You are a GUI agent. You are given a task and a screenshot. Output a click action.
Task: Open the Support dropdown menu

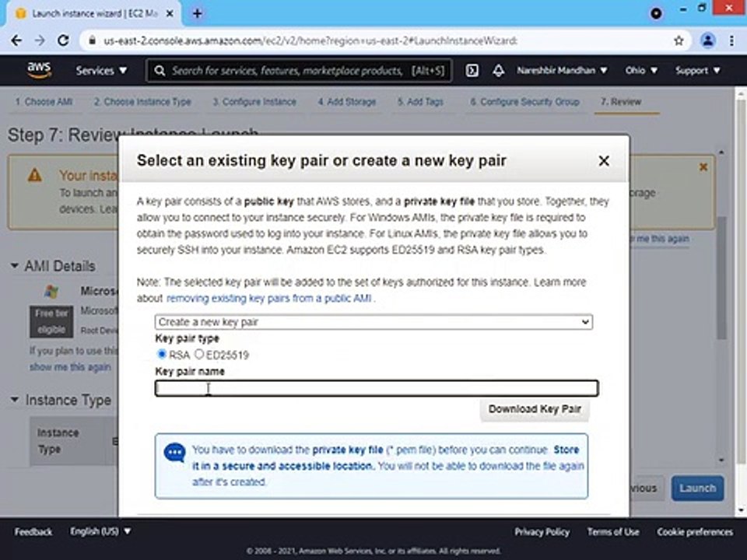(x=697, y=71)
